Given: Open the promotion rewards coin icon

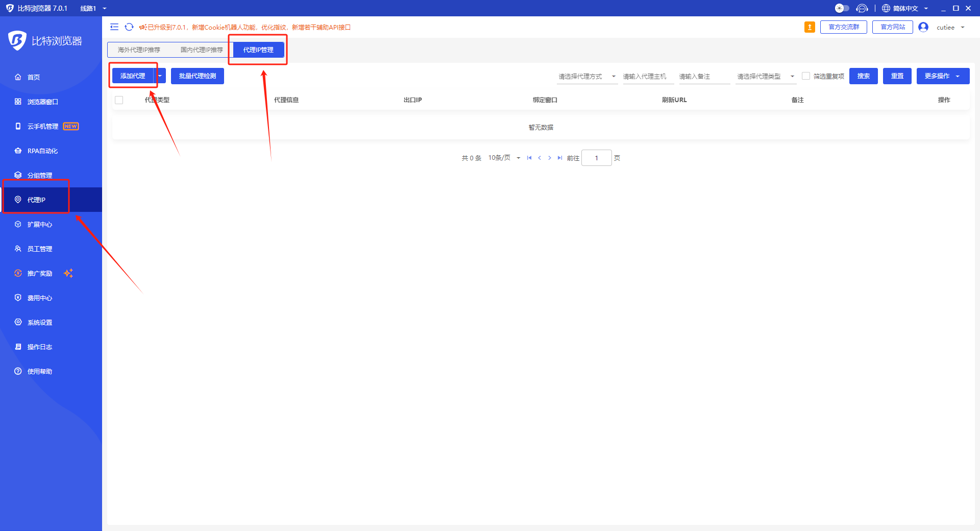Looking at the screenshot, I should [x=18, y=273].
